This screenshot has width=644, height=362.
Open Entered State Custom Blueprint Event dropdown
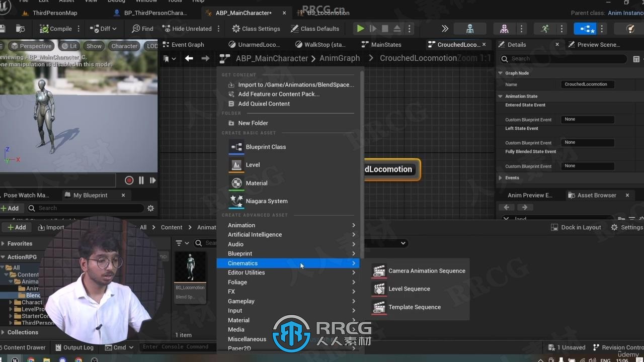click(588, 120)
